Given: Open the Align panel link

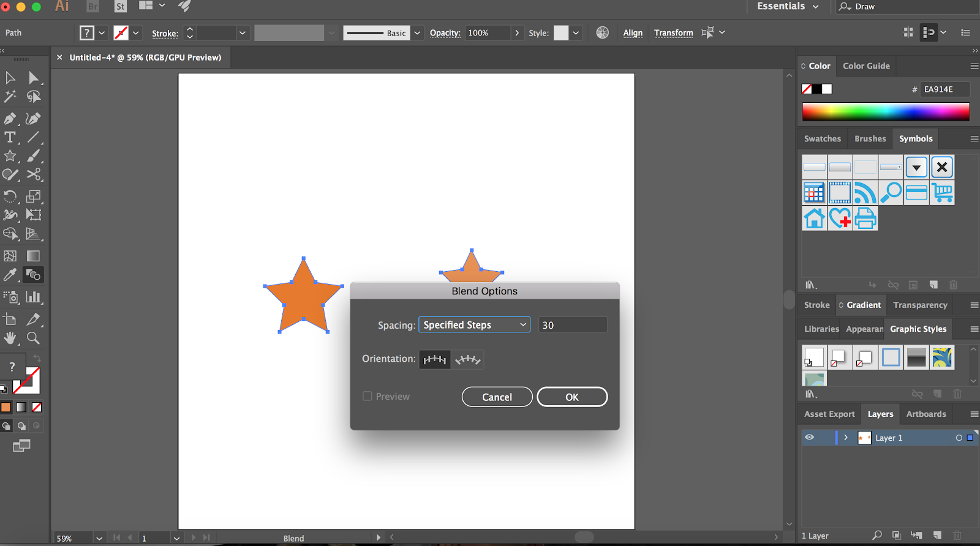Looking at the screenshot, I should [x=633, y=33].
